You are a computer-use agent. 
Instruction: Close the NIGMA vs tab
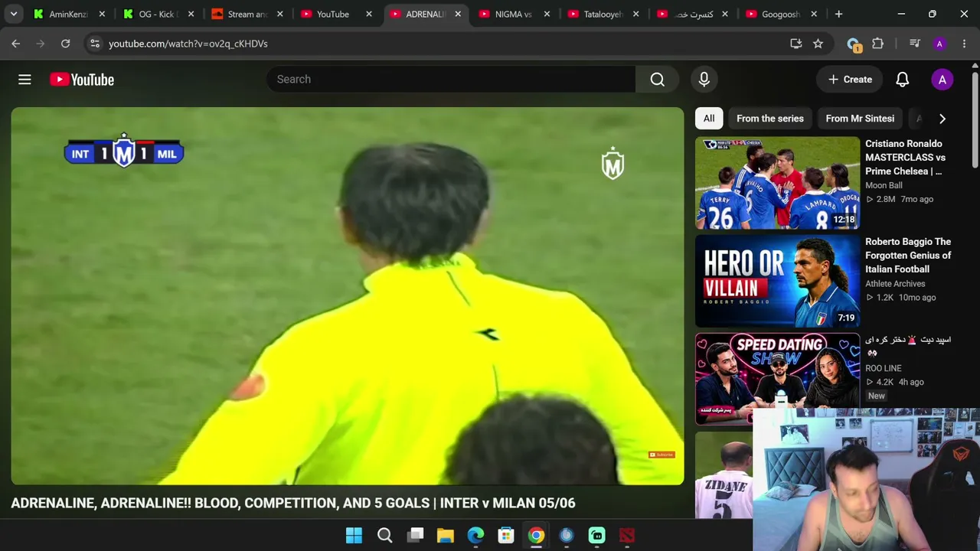click(547, 14)
